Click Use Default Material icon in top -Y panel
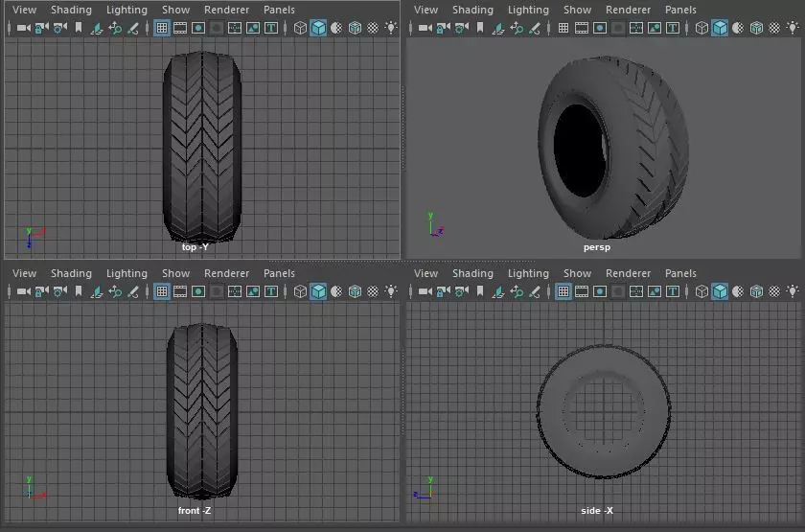 336,28
